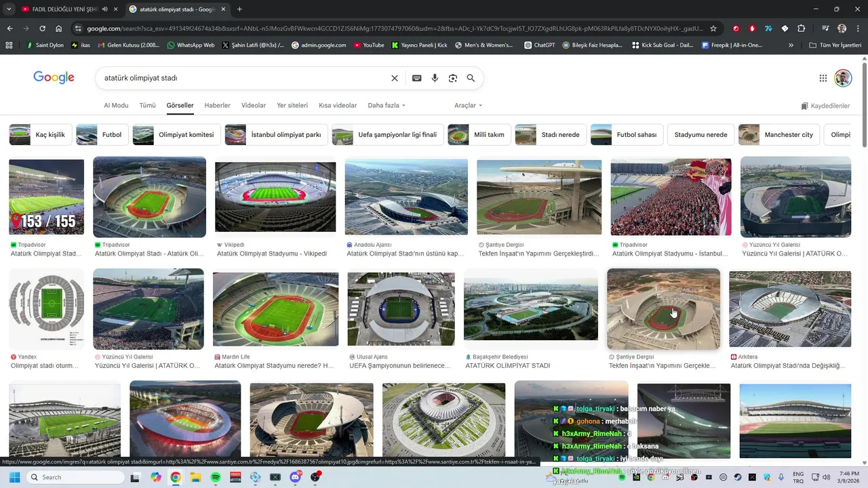Filter by the Milli takım chip
This screenshot has height=488, width=868.
[479, 135]
